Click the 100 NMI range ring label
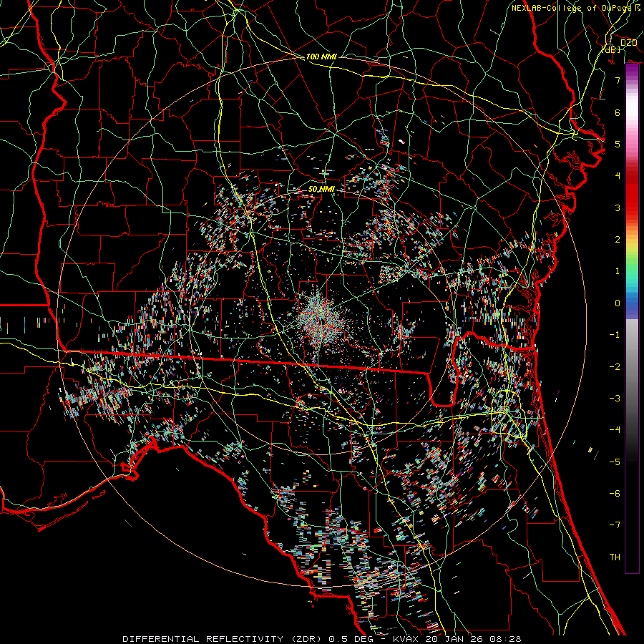 click(x=321, y=57)
